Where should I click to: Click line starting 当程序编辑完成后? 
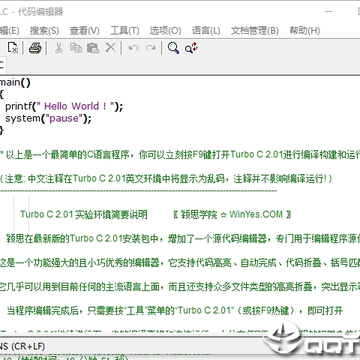pyautogui.click(x=175, y=311)
